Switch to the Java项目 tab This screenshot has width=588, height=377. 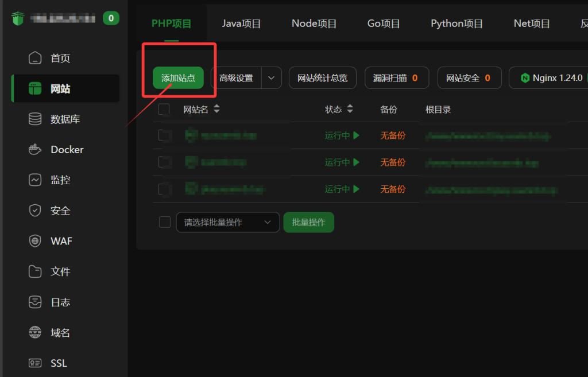(x=241, y=24)
